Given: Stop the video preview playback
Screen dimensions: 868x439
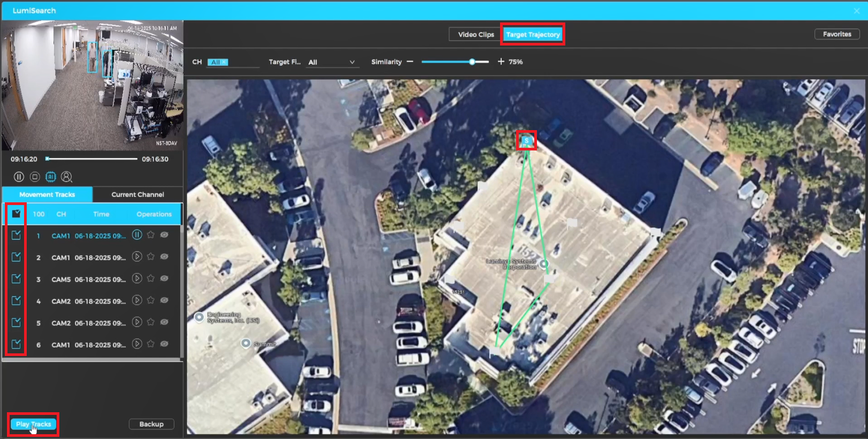Looking at the screenshot, I should 35,177.
